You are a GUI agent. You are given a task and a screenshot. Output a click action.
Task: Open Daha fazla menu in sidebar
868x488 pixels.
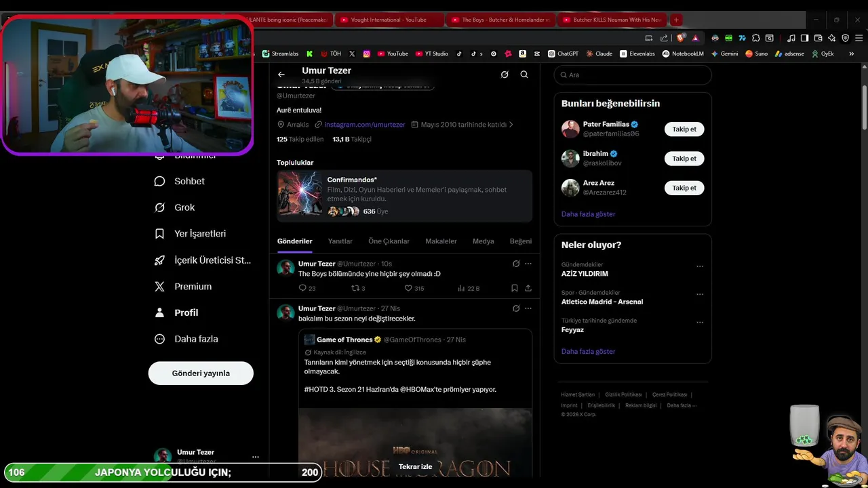[x=186, y=339]
